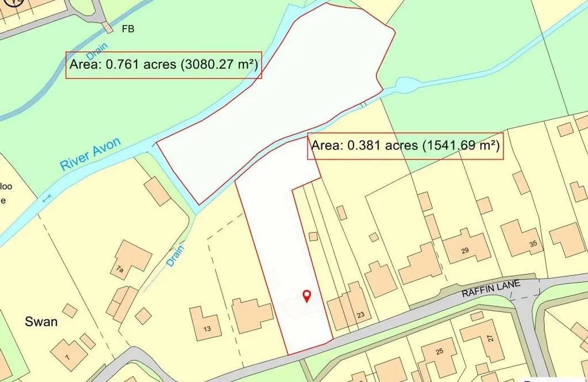Click the FB footbridge label
This screenshot has width=588, height=382.
(x=128, y=29)
